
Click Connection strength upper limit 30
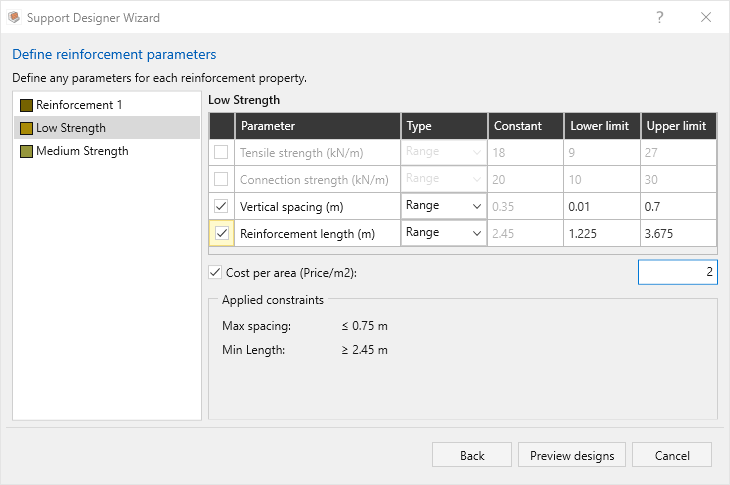click(x=678, y=179)
